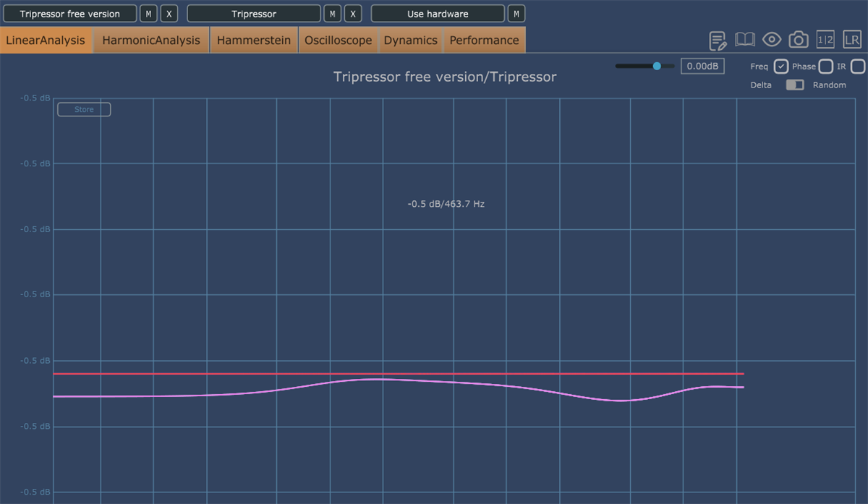Switch to the LinearAnalysis tab
The width and height of the screenshot is (868, 504).
click(x=46, y=40)
